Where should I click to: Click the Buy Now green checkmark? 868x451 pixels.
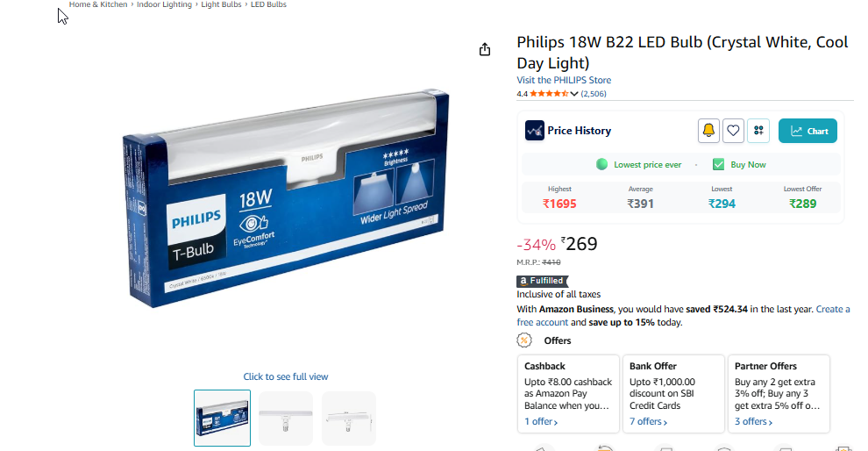[x=719, y=165]
